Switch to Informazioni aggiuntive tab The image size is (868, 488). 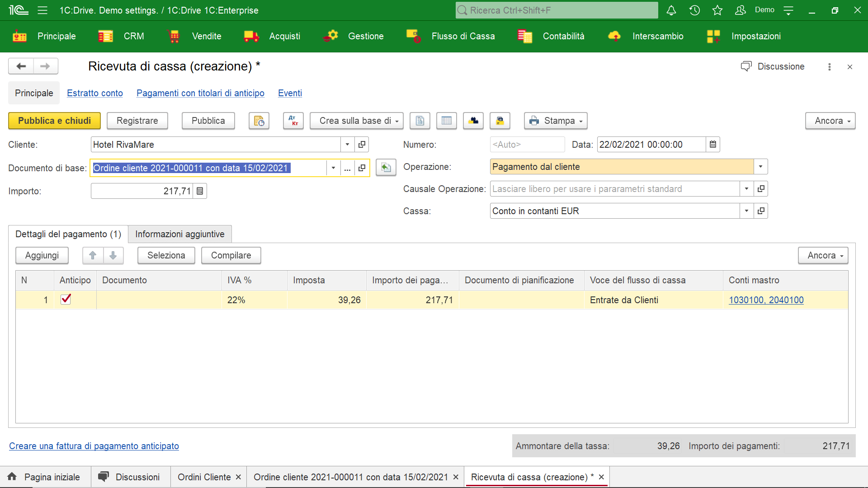tap(180, 234)
